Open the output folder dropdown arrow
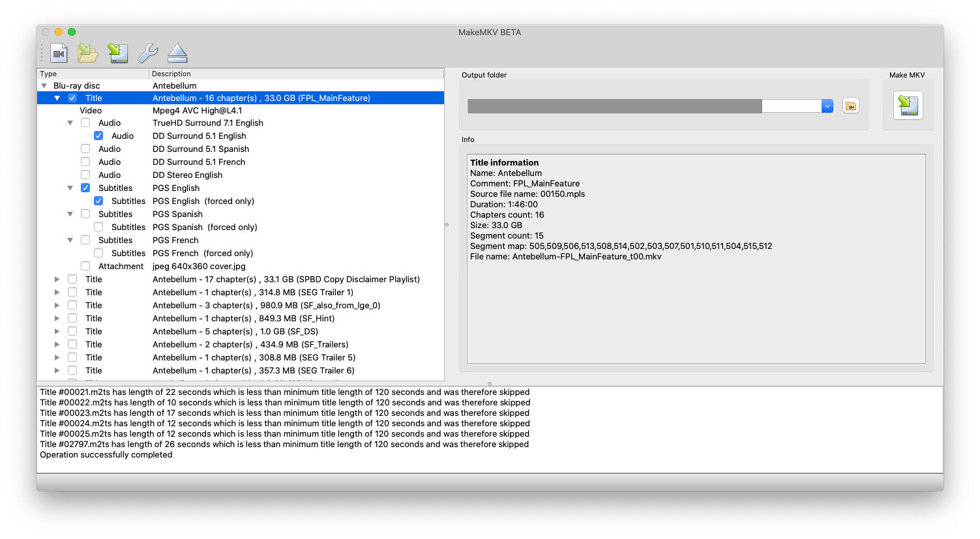Viewport: 980px width, 539px height. tap(827, 106)
